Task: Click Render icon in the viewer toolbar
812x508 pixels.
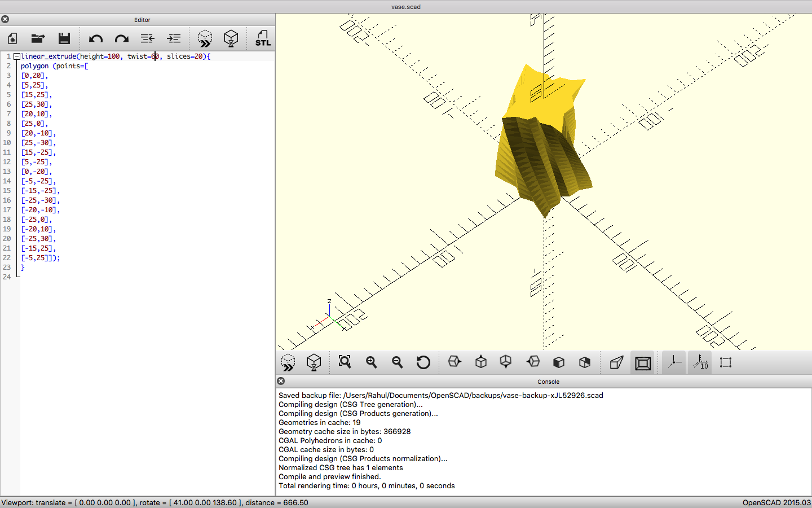Action: tap(314, 362)
